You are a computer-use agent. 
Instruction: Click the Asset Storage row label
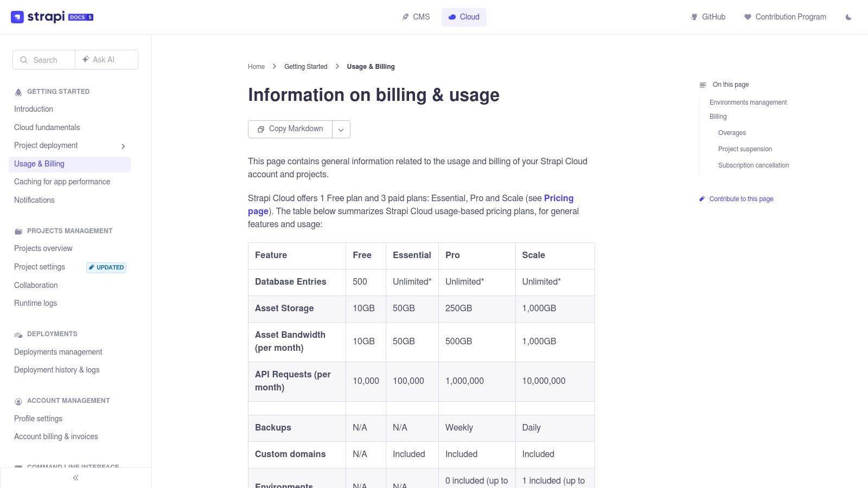(x=297, y=309)
